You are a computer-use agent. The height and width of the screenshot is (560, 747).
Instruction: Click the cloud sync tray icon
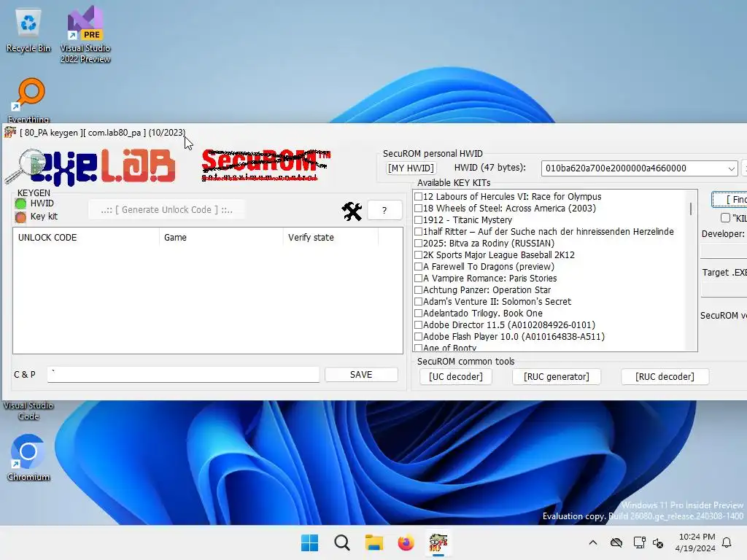click(x=616, y=542)
